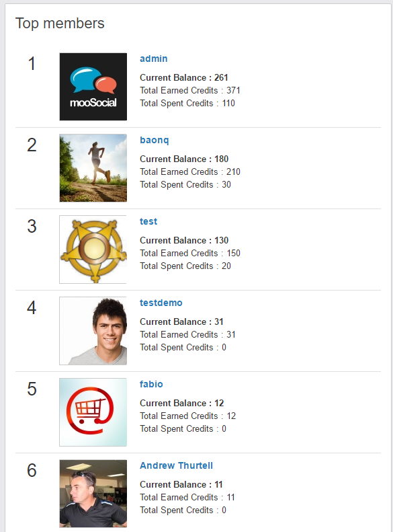Click testdemo's smiling man profile photo
Image resolution: width=393 pixels, height=532 pixels.
(x=93, y=331)
